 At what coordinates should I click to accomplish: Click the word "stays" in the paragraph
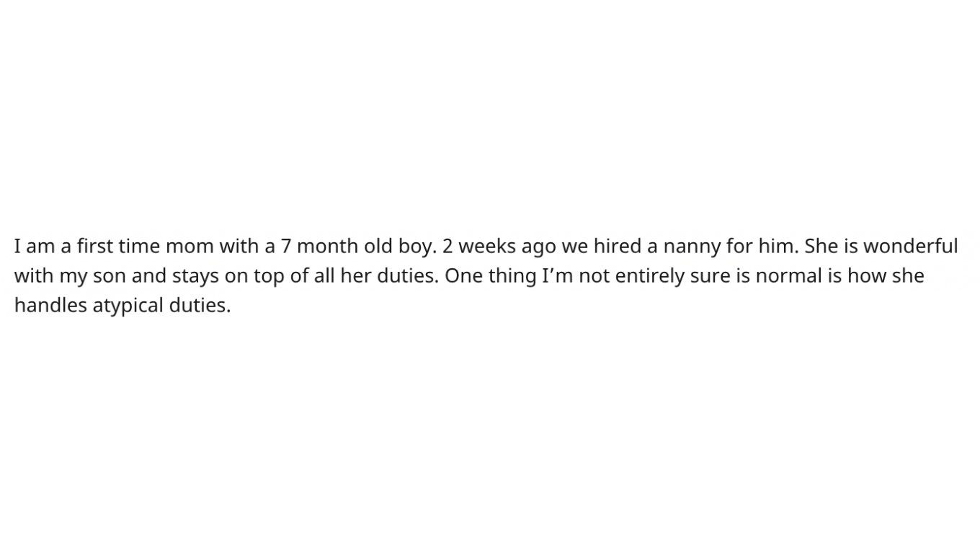click(195, 277)
